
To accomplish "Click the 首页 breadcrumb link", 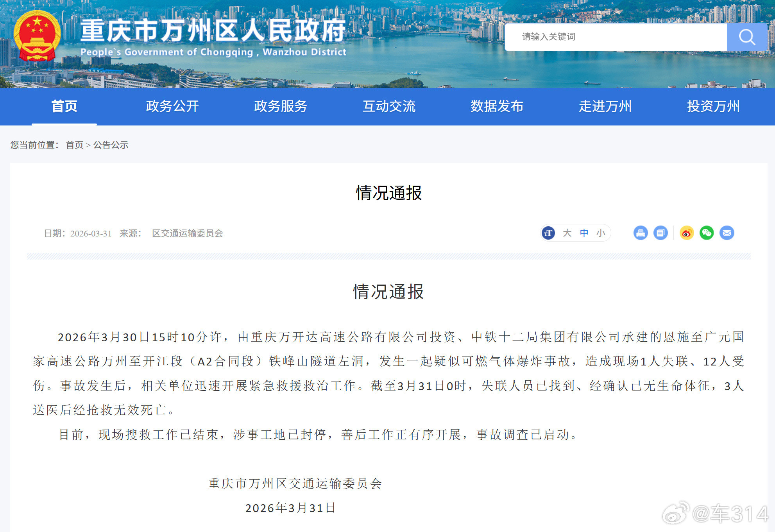I will point(75,145).
